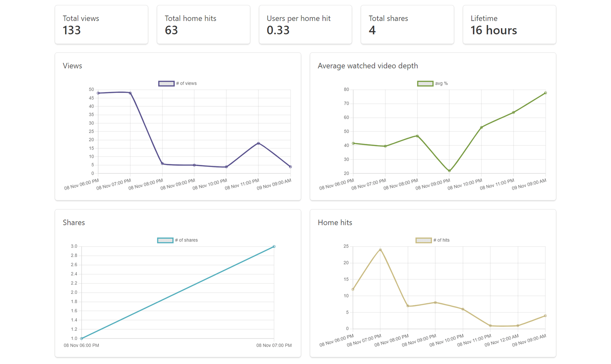Image resolution: width=611 pixels, height=364 pixels.
Task: Select the Total views stat card
Action: coord(101,24)
